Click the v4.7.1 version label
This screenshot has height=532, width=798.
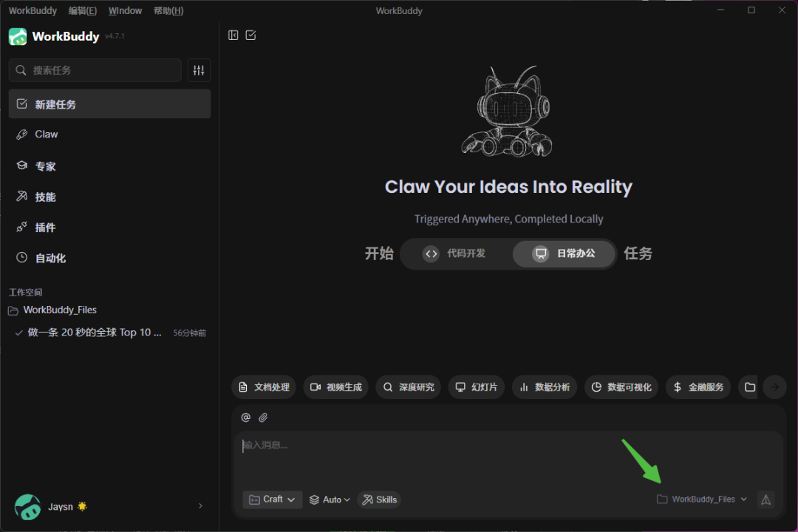(115, 36)
